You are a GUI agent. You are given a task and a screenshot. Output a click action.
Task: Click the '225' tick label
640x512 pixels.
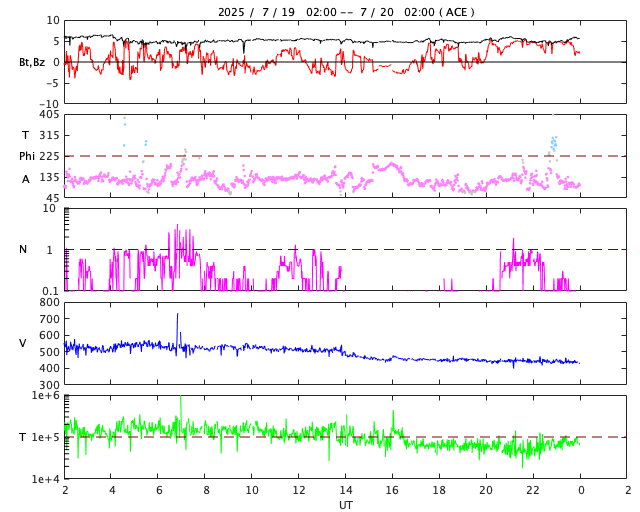49,156
